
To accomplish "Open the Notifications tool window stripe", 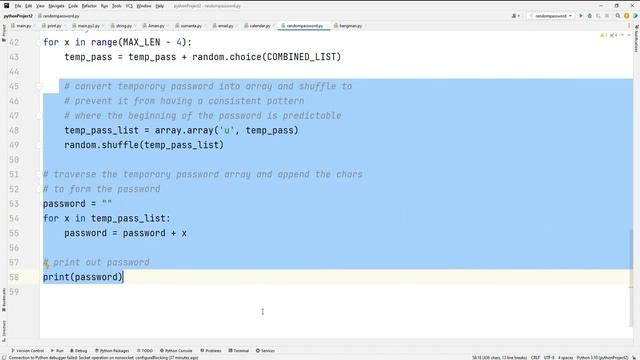I will pyautogui.click(x=636, y=39).
